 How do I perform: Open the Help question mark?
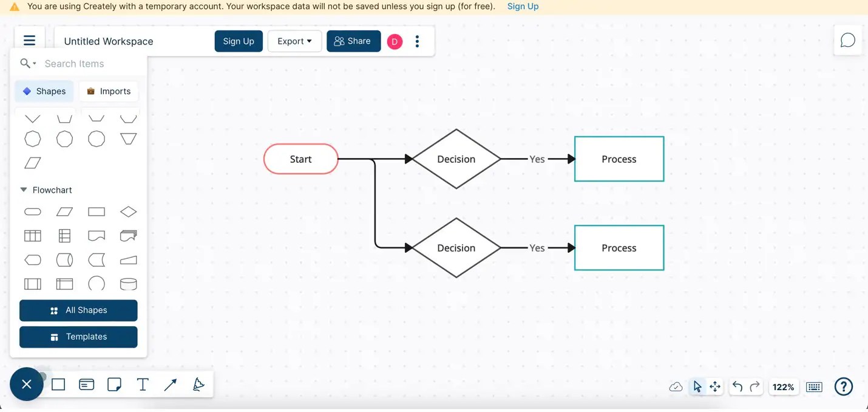point(843,386)
